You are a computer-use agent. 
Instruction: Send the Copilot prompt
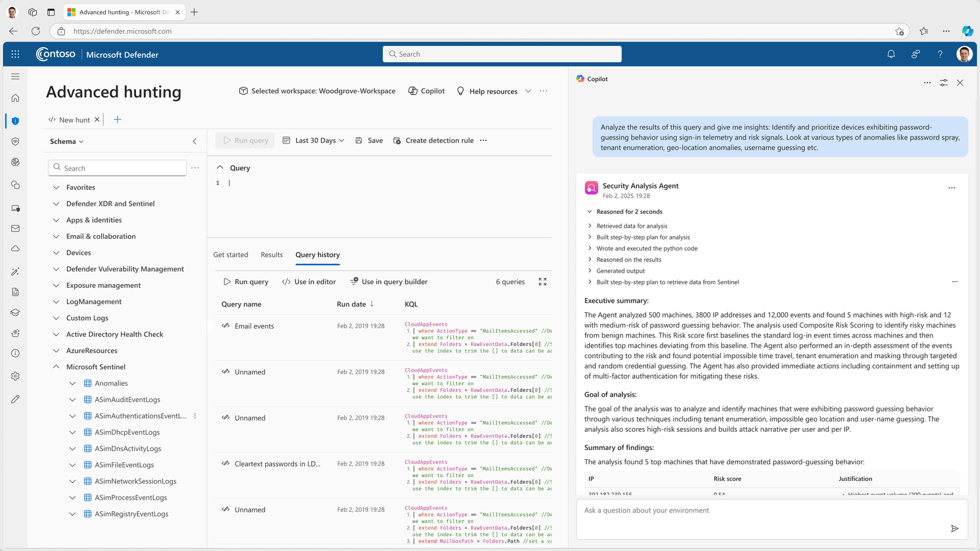[954, 528]
